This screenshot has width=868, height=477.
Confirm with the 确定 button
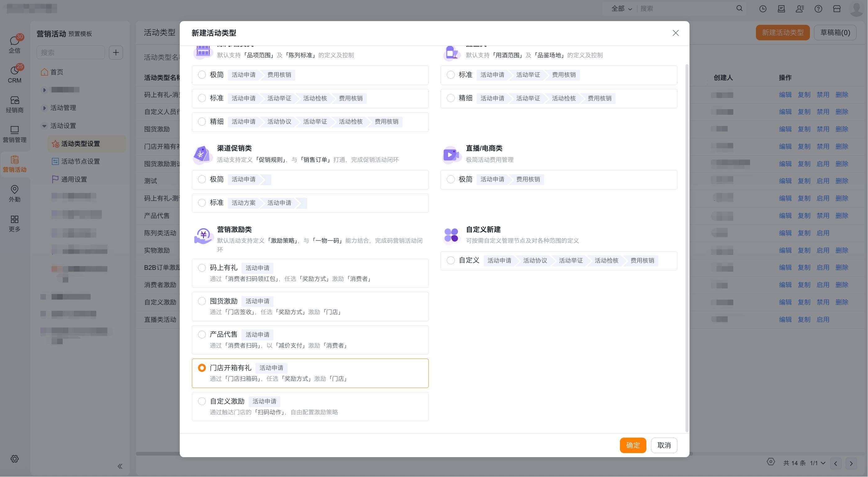(632, 445)
